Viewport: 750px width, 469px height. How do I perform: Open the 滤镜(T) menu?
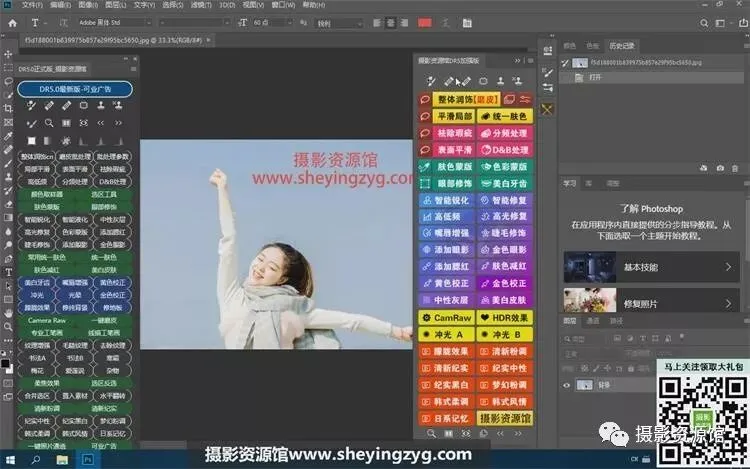point(201,5)
